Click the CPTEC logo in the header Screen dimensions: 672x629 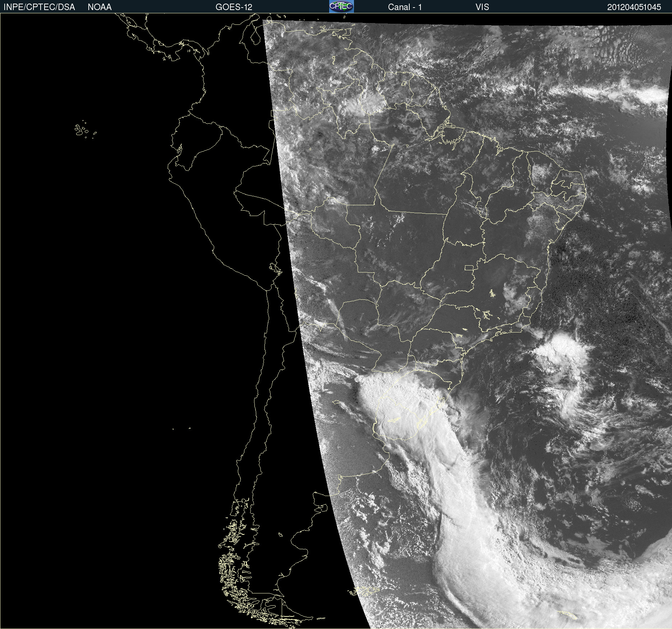pyautogui.click(x=341, y=6)
